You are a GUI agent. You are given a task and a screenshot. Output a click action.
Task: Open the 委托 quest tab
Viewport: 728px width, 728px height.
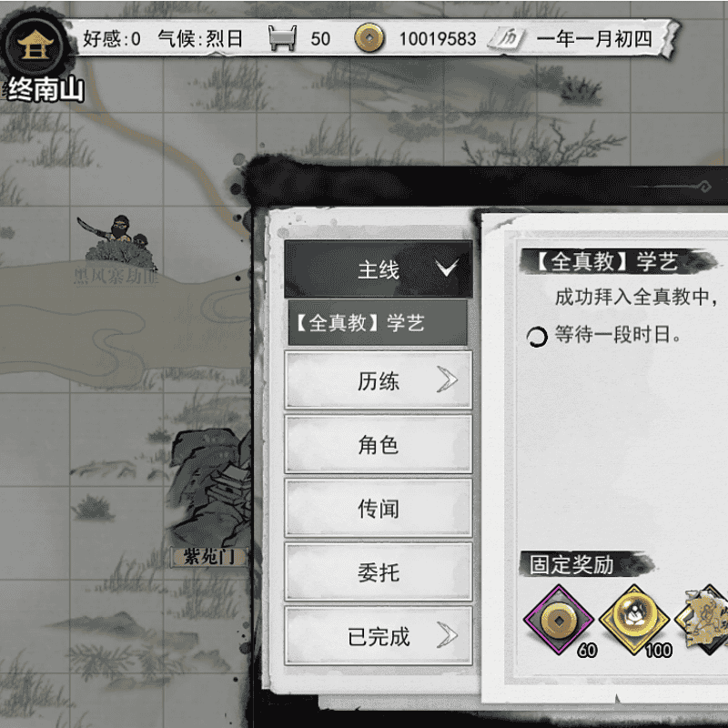pos(379,572)
